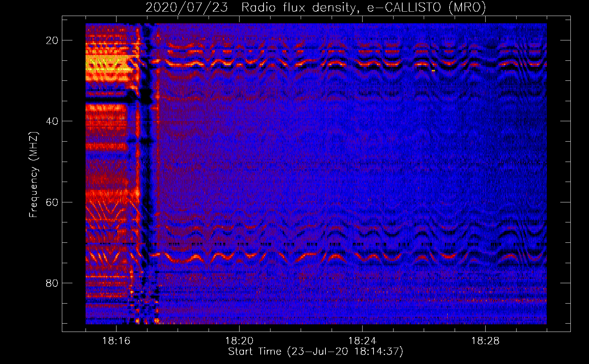The width and height of the screenshot is (589, 364).
Task: Click the 60 MHz frequency tick label
Action: pyautogui.click(x=52, y=202)
